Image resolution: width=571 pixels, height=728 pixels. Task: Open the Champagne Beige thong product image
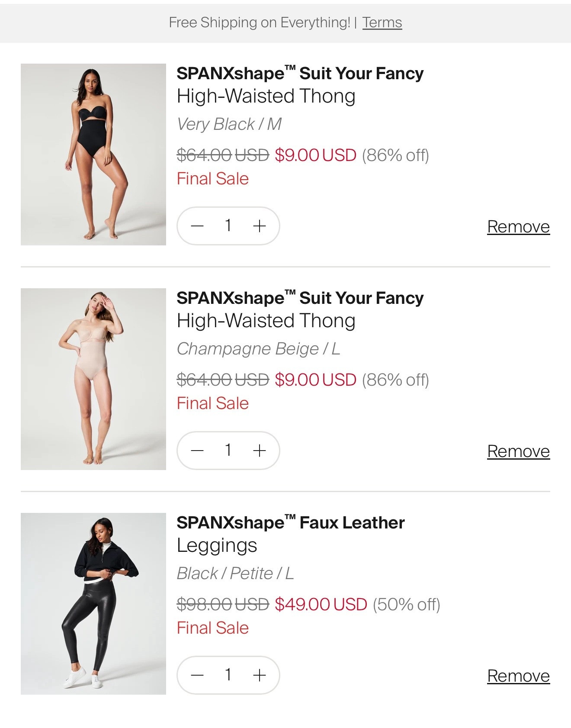click(93, 379)
